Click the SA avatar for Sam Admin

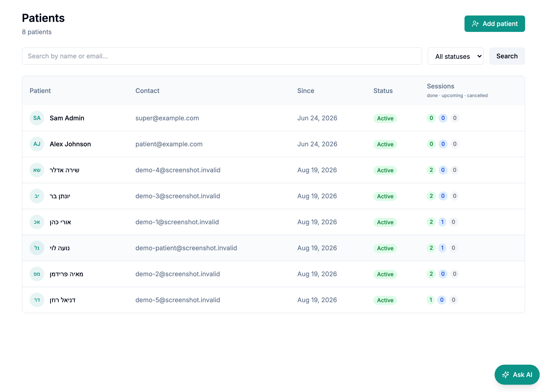pyautogui.click(x=37, y=118)
